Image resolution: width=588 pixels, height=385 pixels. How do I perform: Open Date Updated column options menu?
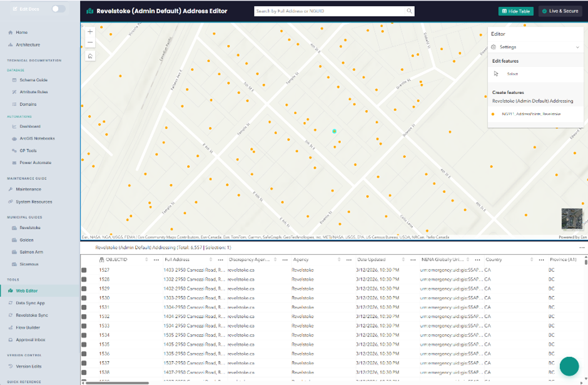pos(413,260)
